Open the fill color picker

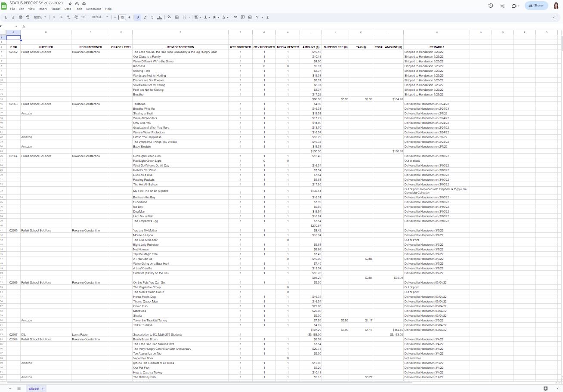[x=169, y=17]
